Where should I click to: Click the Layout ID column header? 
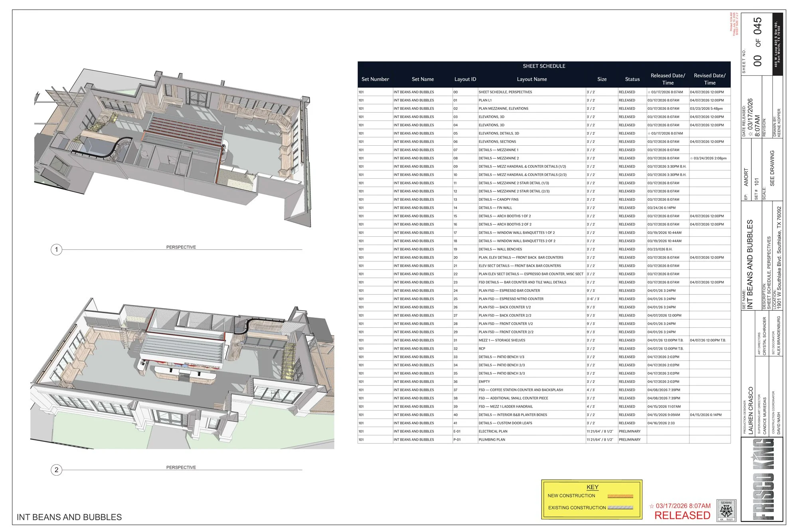pos(465,79)
